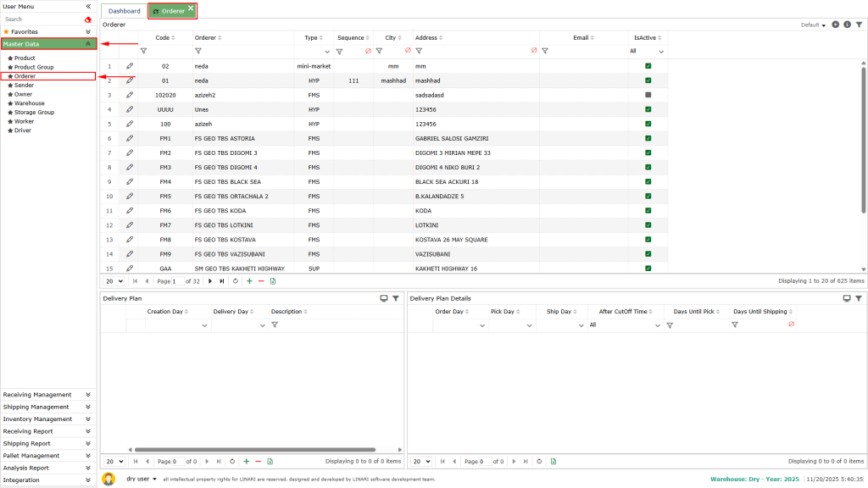Select Warehouse in the Master Data sidebar
The height and width of the screenshot is (488, 868).
[x=28, y=103]
